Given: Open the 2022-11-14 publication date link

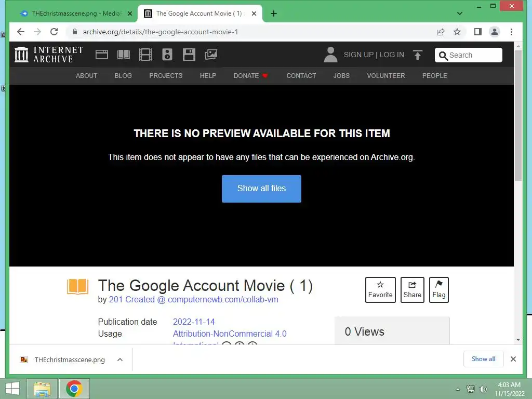Looking at the screenshot, I should 194,322.
